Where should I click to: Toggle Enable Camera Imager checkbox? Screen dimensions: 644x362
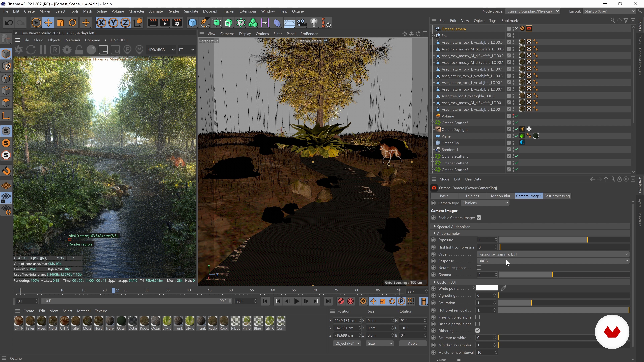(x=479, y=218)
